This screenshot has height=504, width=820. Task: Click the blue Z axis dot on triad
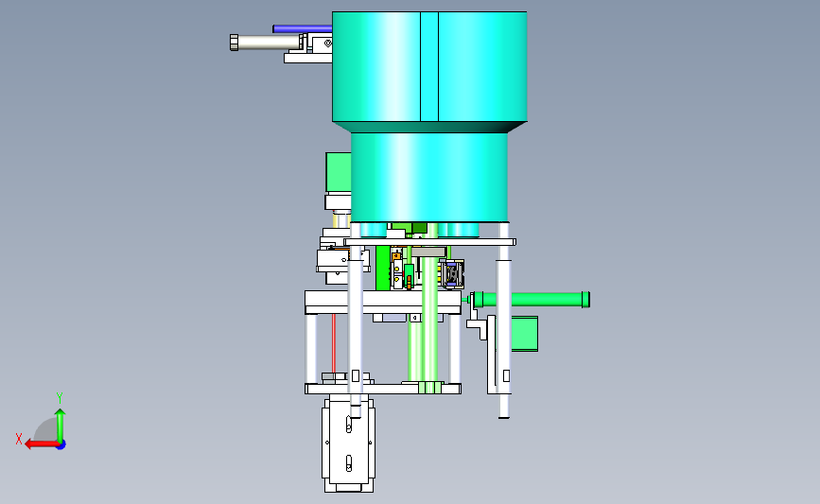tap(61, 445)
